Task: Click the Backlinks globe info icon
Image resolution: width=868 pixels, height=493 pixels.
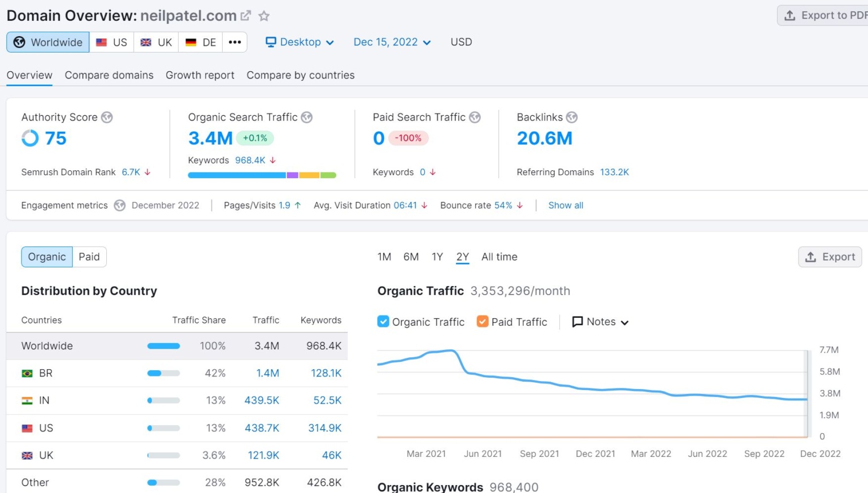Action: (571, 117)
